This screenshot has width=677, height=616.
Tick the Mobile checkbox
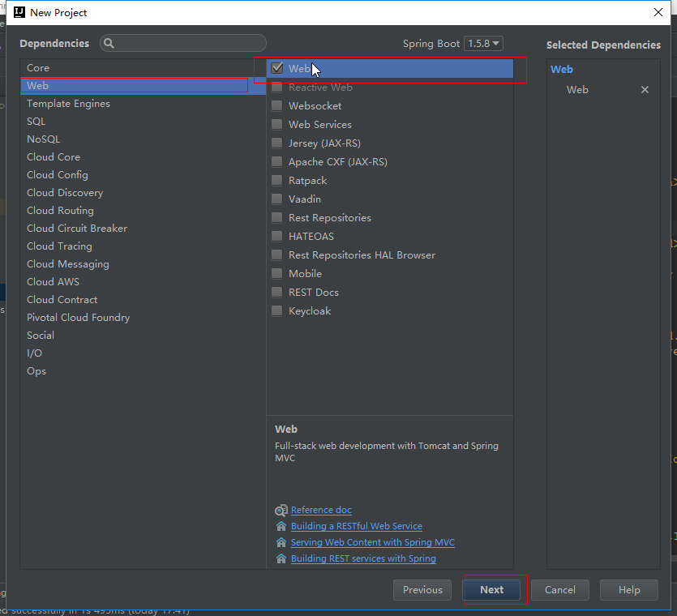point(276,274)
